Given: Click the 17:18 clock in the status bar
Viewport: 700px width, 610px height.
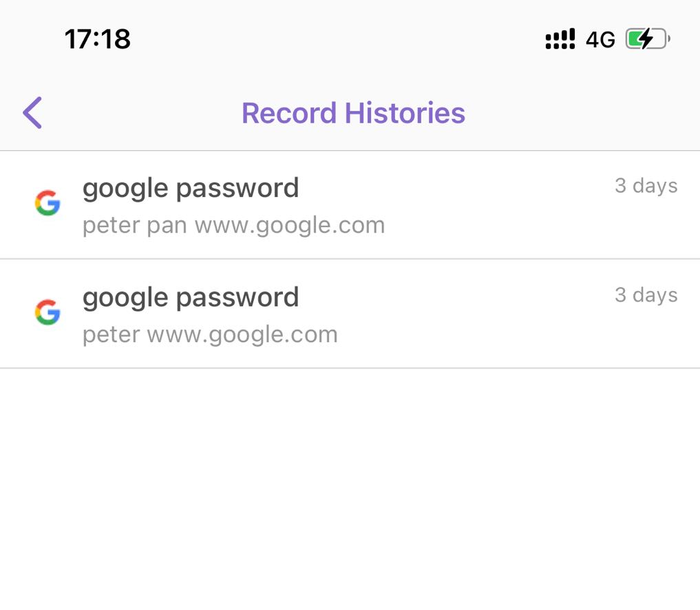Looking at the screenshot, I should (98, 39).
